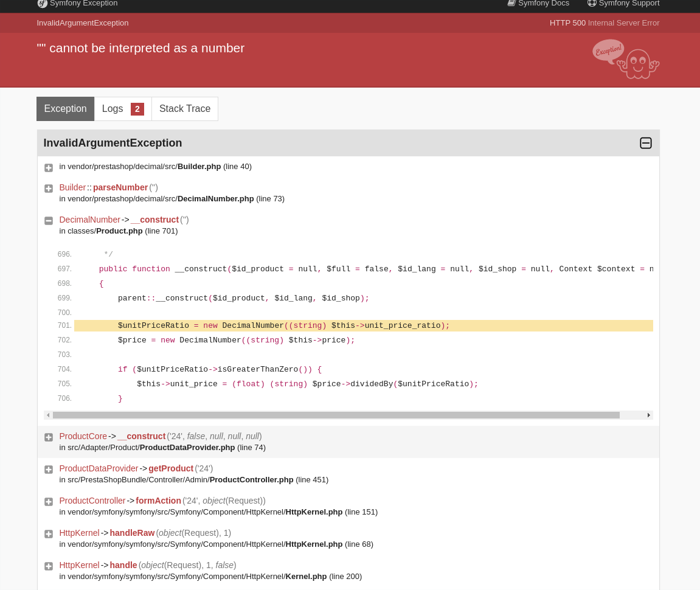Screen dimensions: 700x590
Task: Click the Exception ghost mascot illustration
Action: tap(626, 60)
